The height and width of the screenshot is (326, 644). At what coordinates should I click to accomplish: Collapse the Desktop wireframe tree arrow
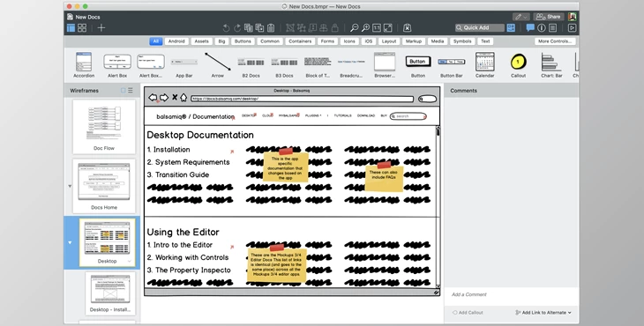tap(70, 242)
